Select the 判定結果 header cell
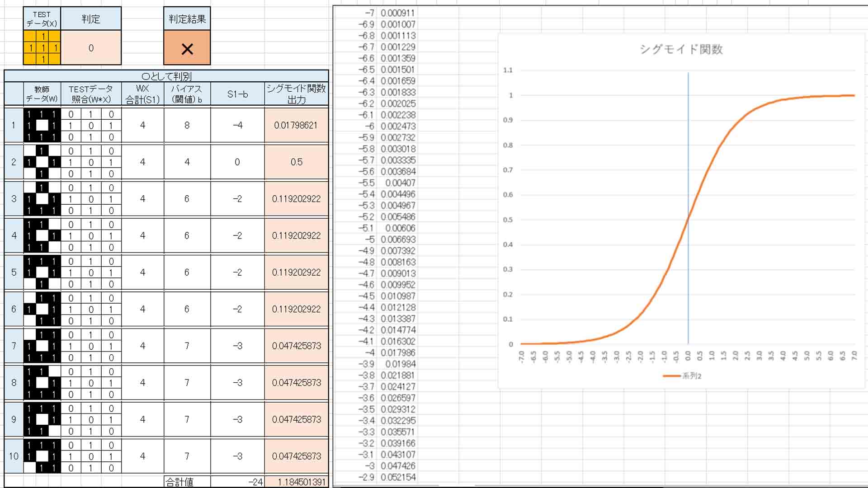This screenshot has width=868, height=488. (187, 19)
